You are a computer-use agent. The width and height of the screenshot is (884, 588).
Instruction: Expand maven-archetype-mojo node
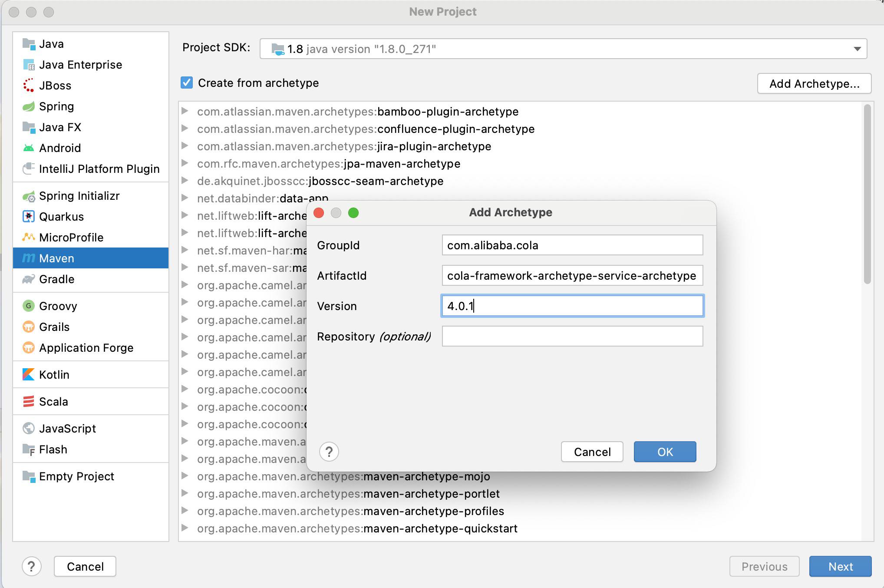[x=185, y=476]
